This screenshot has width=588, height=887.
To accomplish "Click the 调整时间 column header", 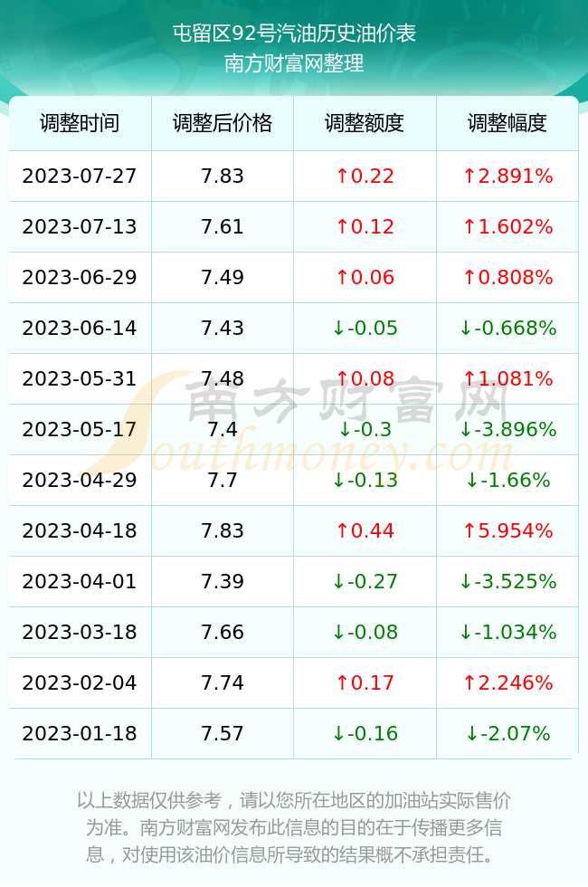I will pyautogui.click(x=80, y=123).
